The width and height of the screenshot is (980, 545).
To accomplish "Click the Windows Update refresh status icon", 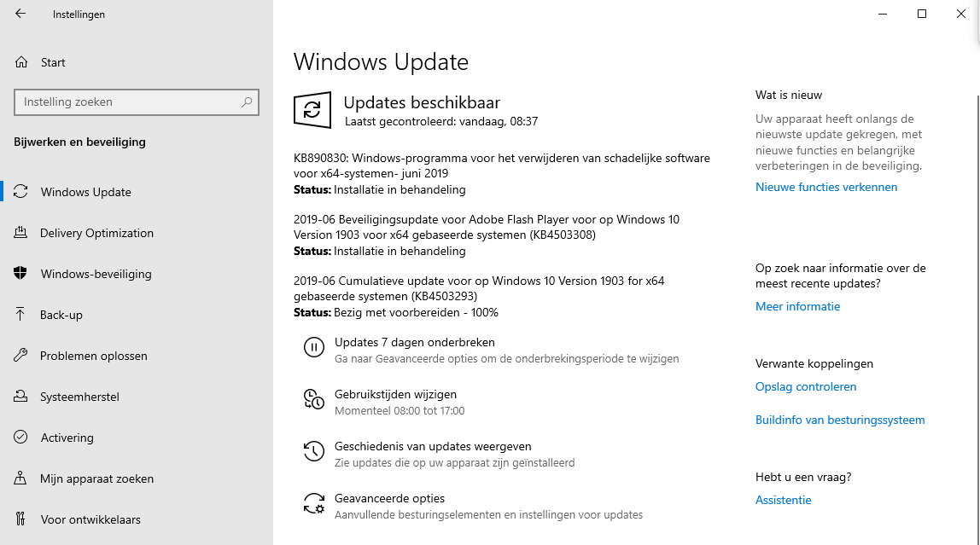I will pyautogui.click(x=312, y=110).
